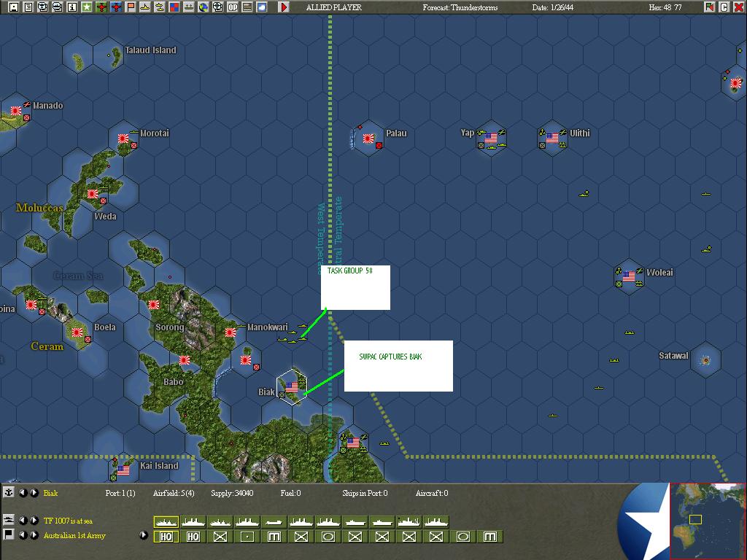
Task: Go to next base using arrow beside Biak
Action: [x=34, y=493]
